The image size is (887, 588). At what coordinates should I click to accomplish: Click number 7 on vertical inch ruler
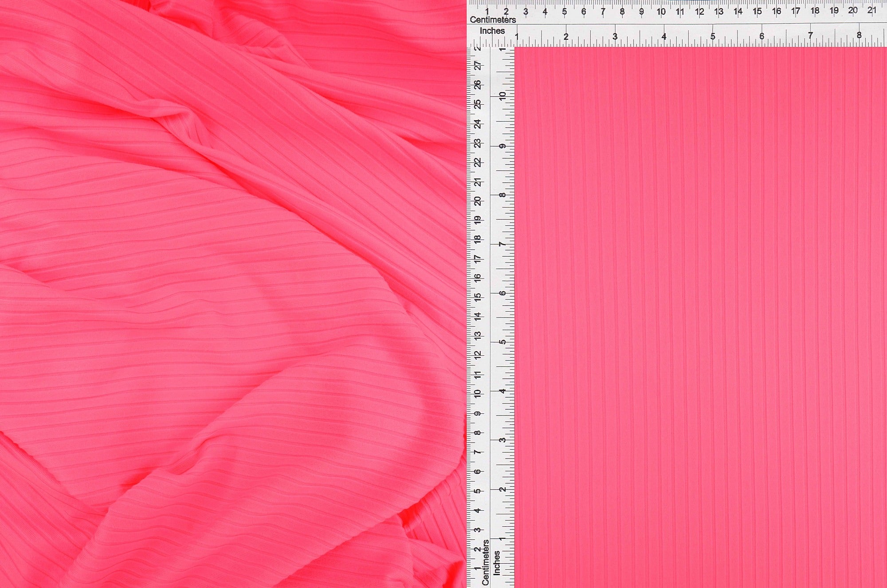pos(502,244)
